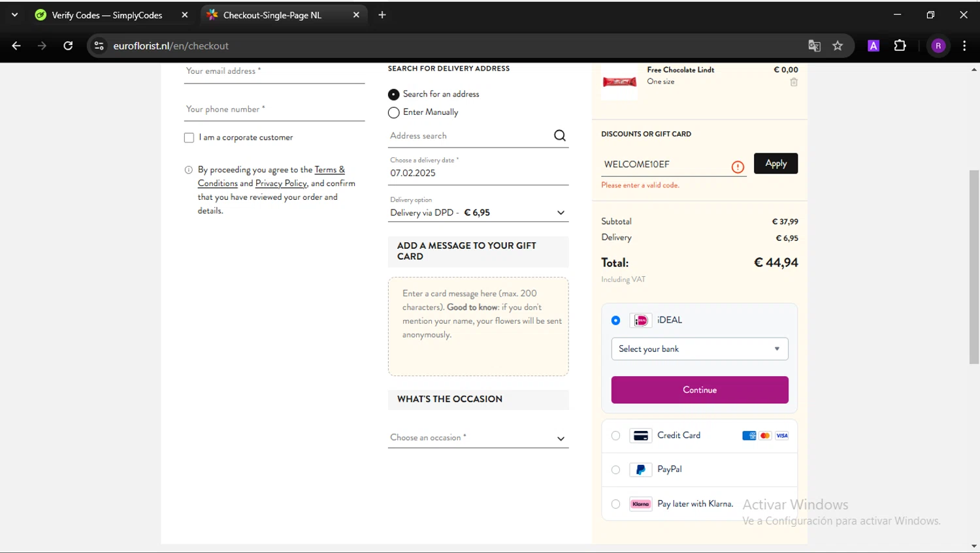Click the gift card message text area
The image size is (980, 553).
click(x=478, y=326)
